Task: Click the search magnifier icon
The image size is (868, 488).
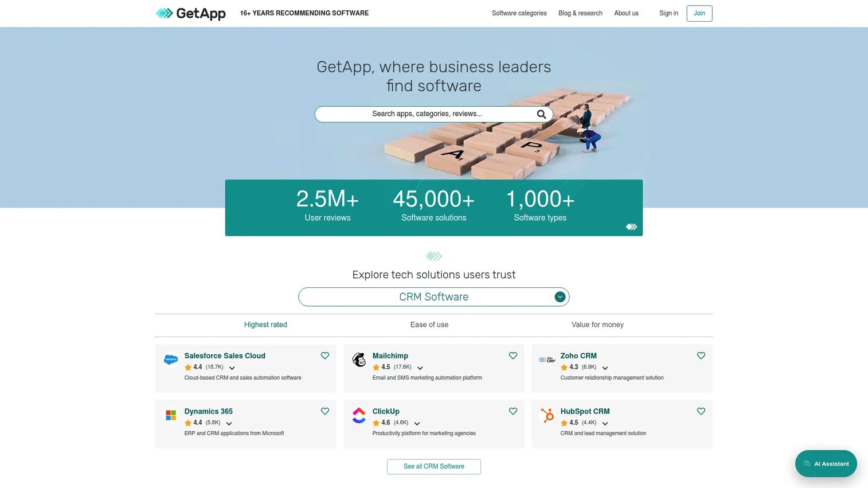Action: [541, 114]
